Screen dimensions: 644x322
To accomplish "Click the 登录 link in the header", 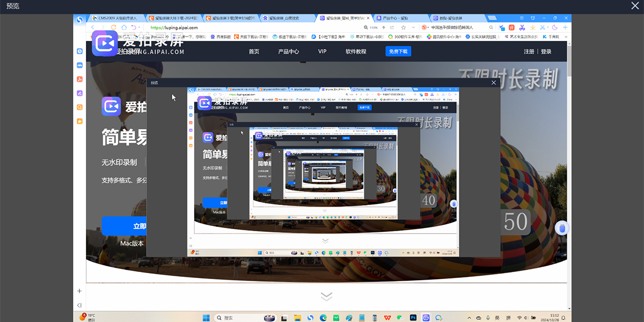I will click(x=546, y=52).
